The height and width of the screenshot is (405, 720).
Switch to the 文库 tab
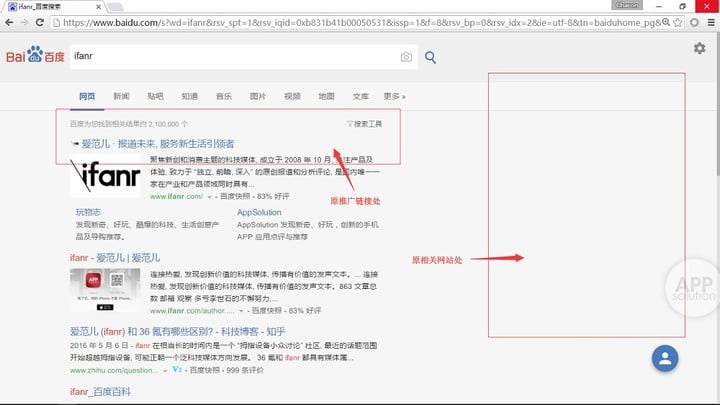(360, 96)
